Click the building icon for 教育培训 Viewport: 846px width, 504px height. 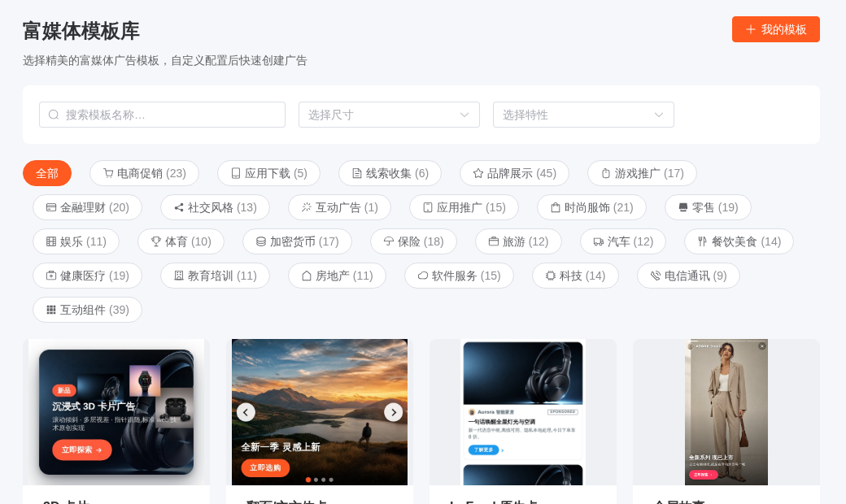coord(179,276)
